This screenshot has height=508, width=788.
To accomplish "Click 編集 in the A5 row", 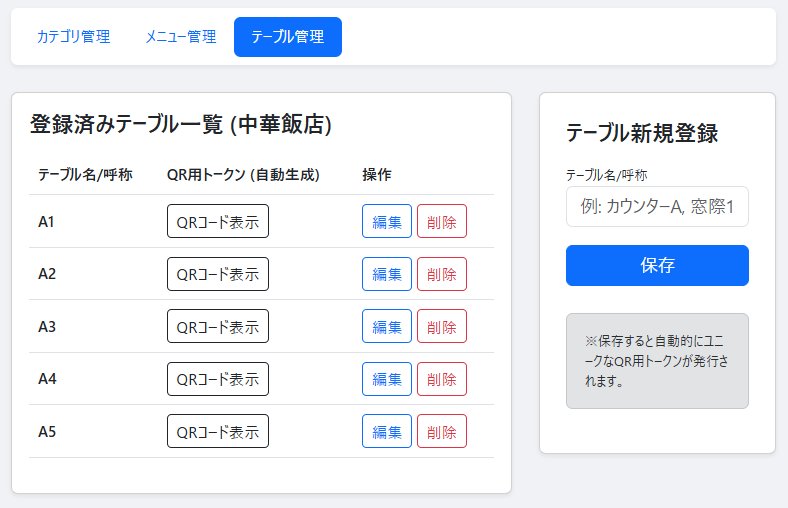I will pos(387,431).
